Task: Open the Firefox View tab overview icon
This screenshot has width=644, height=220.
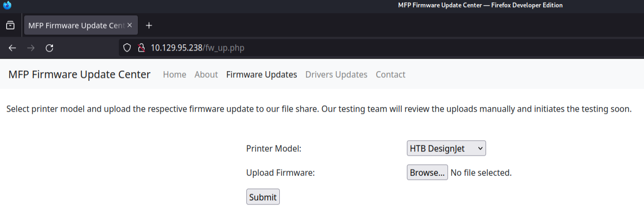Action: (10, 25)
